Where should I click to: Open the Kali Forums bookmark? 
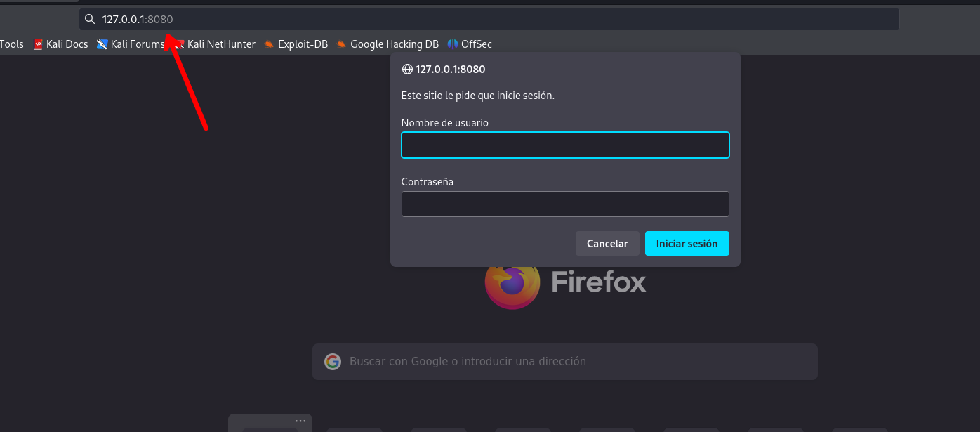[131, 44]
